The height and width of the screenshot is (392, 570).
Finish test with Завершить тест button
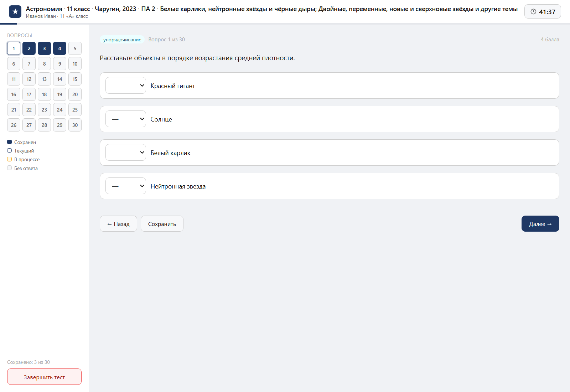(x=44, y=377)
